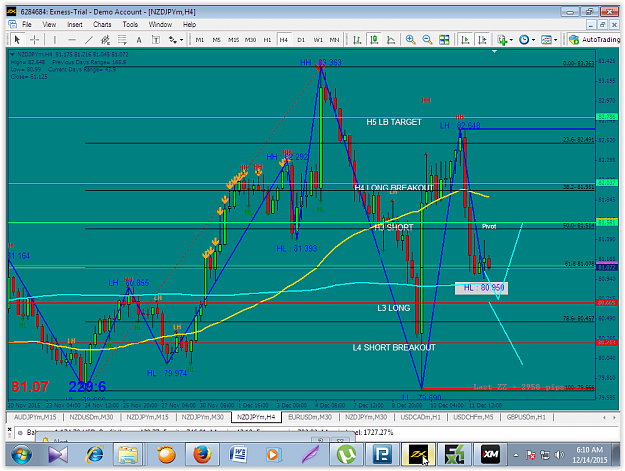Open the View menu
Viewport: 625px width, 471px height.
pos(49,24)
